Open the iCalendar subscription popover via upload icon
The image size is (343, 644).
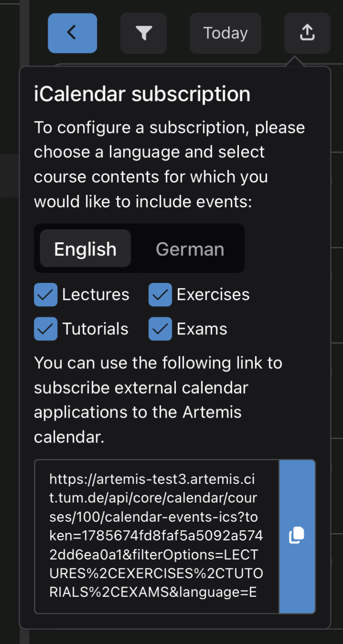307,33
